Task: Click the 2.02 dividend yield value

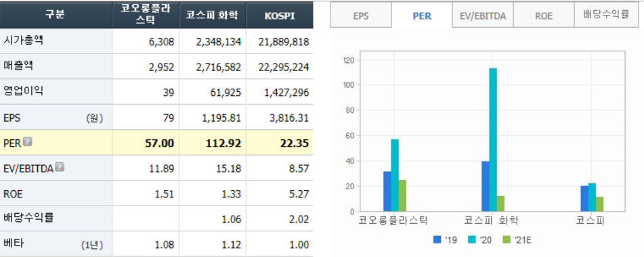Action: pyautogui.click(x=299, y=219)
